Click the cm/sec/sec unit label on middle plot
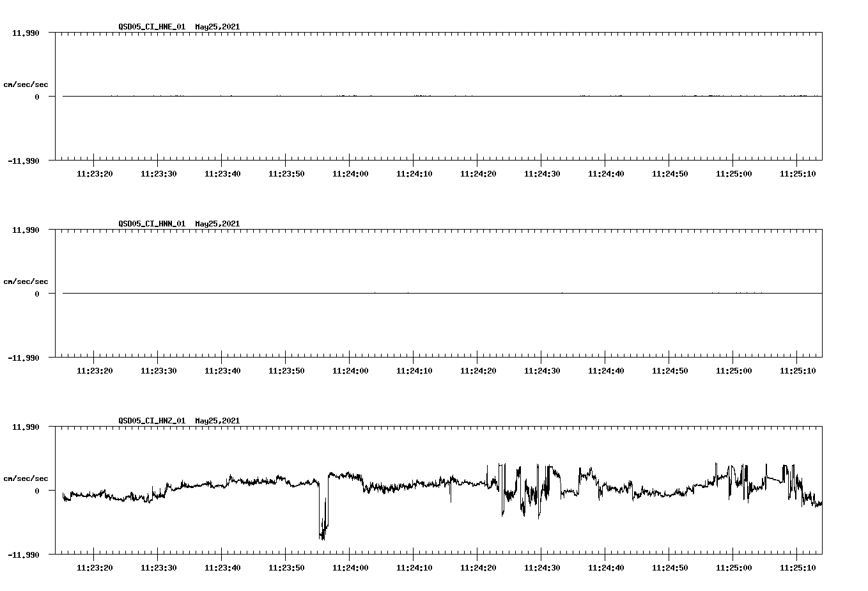This screenshot has height=591, width=868. [x=26, y=281]
